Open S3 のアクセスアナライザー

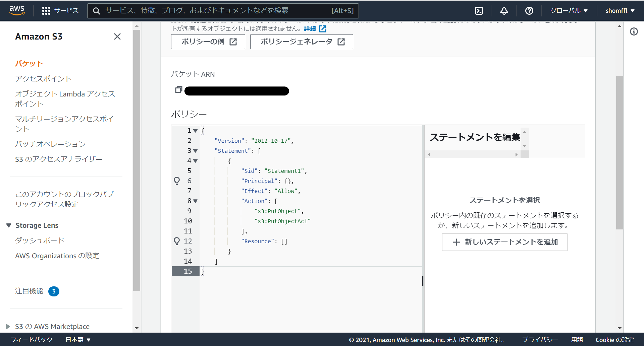pos(59,159)
